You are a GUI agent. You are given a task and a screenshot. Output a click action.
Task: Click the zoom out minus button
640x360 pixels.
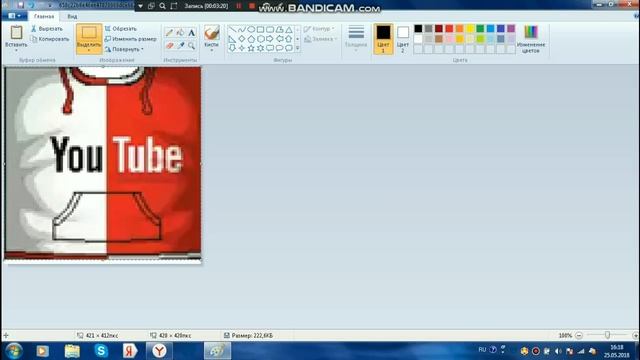coord(579,336)
